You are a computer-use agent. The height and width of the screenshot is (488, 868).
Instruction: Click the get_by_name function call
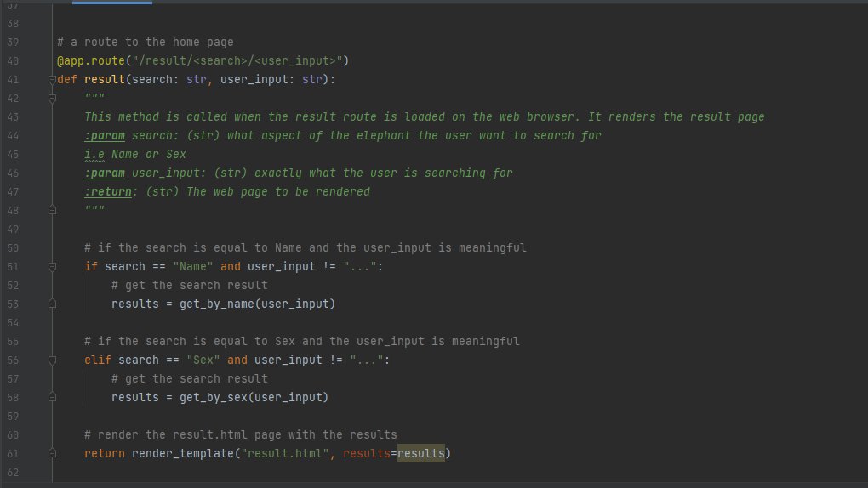pyautogui.click(x=216, y=304)
